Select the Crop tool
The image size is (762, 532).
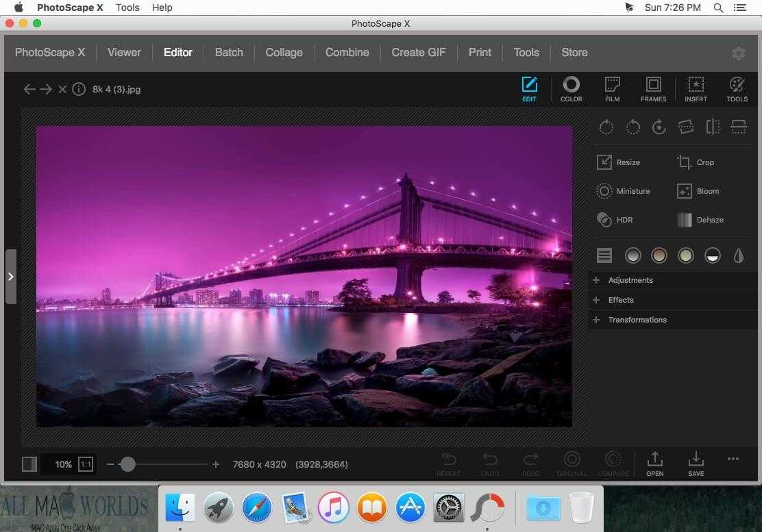pyautogui.click(x=696, y=162)
